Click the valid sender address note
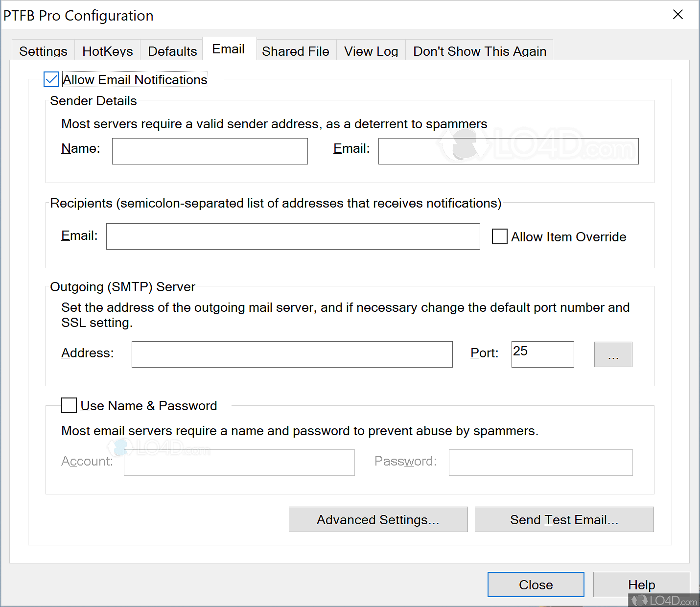This screenshot has height=607, width=700. pyautogui.click(x=274, y=124)
